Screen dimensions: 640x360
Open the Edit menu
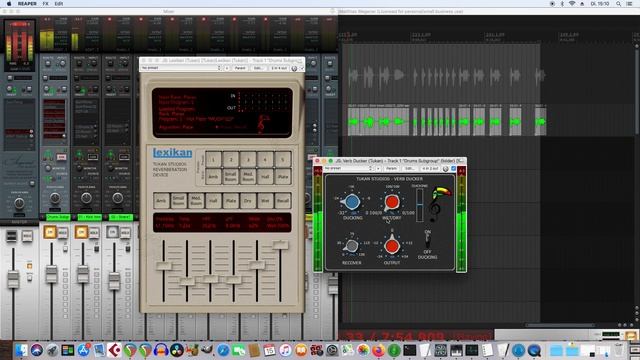point(59,4)
